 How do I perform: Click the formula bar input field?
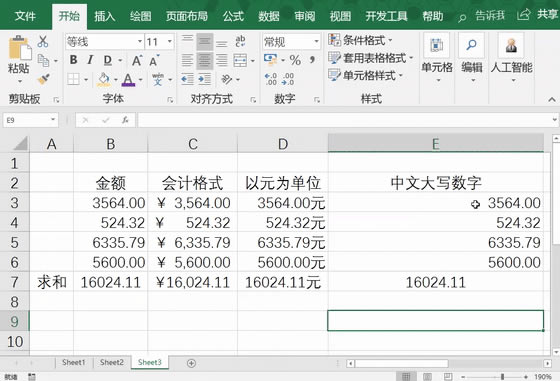coord(345,120)
